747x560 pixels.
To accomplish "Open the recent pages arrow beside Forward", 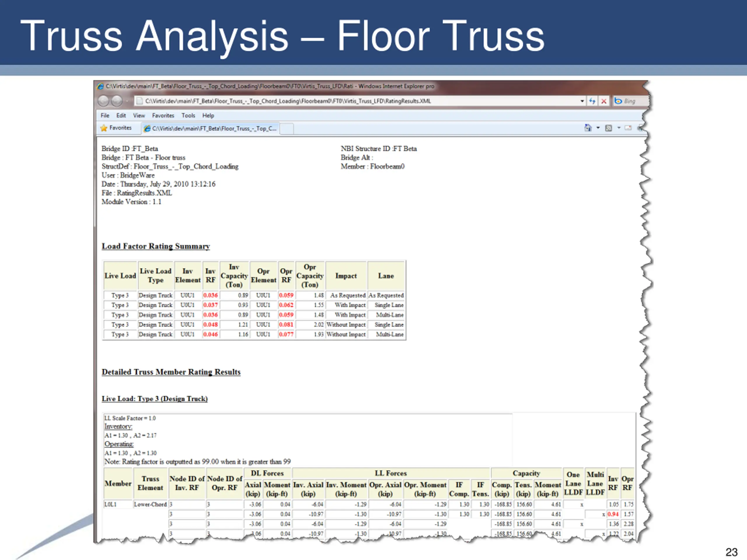I will click(127, 101).
